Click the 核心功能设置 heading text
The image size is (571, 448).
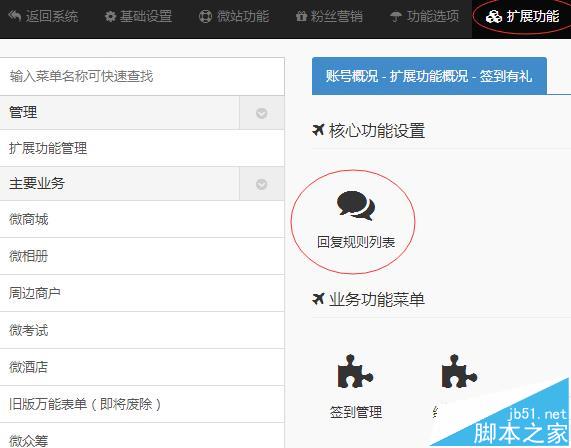[377, 130]
